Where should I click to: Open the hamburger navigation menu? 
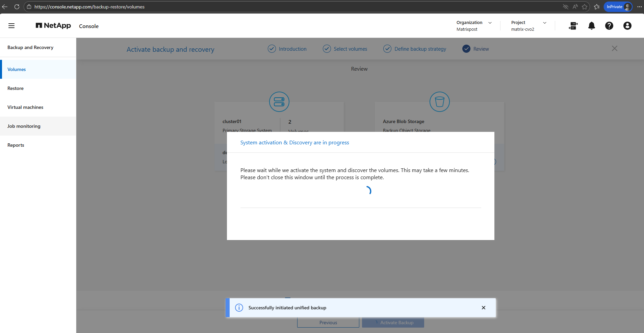point(11,26)
